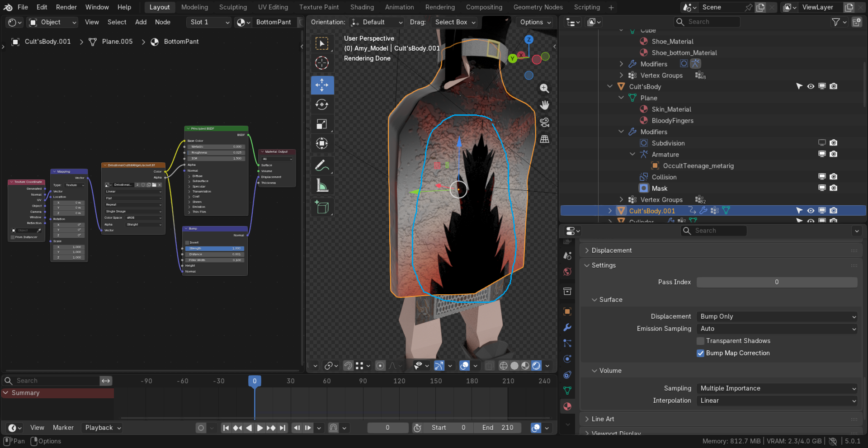Image resolution: width=868 pixels, height=448 pixels.
Task: Select the Add Cube tool
Action: point(322,207)
